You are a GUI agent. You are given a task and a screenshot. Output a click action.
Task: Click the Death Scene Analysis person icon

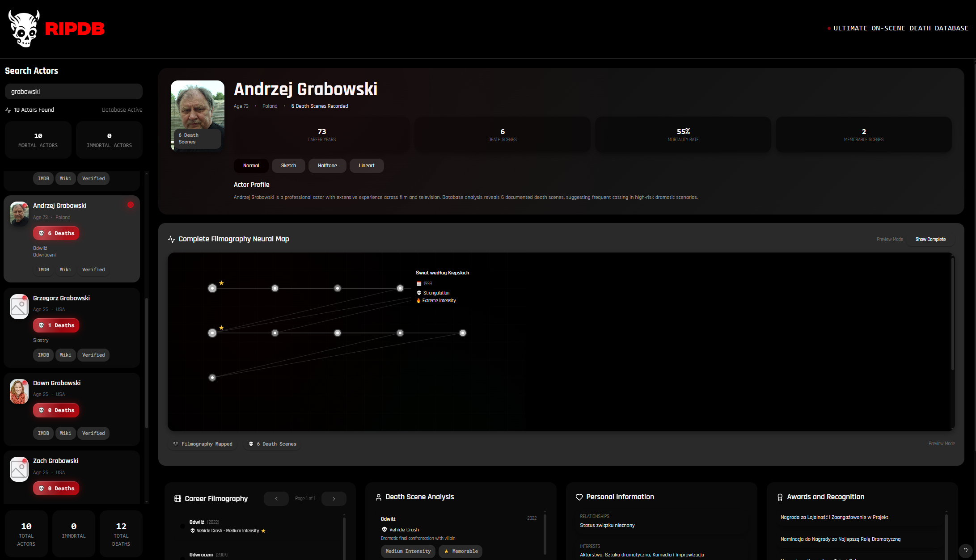tap(378, 497)
